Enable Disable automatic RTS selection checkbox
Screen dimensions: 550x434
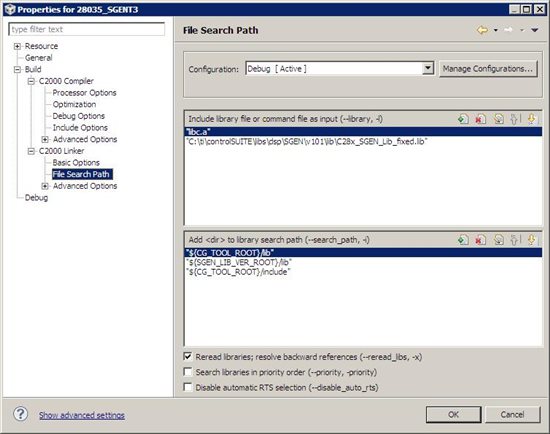(x=188, y=387)
